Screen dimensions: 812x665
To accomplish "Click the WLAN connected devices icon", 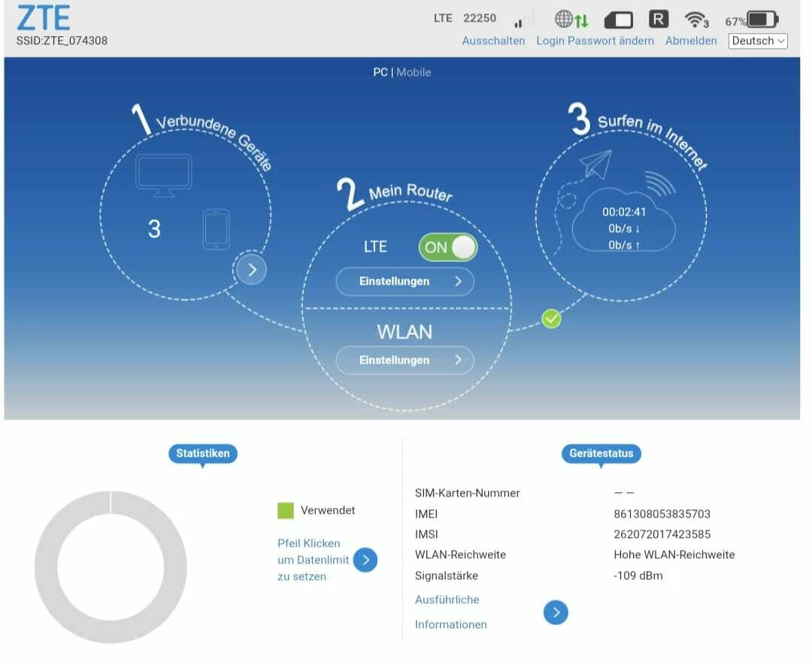I will 696,20.
